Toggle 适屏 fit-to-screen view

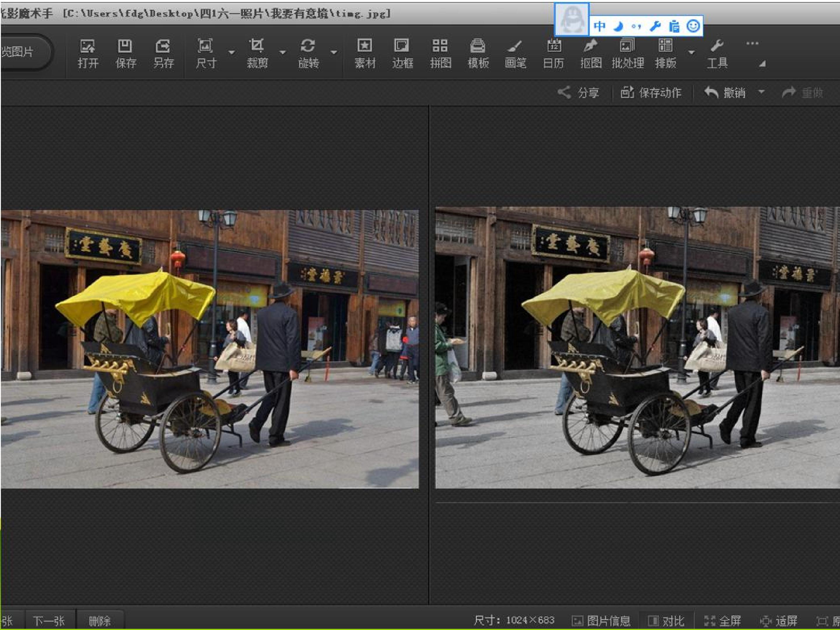[778, 621]
